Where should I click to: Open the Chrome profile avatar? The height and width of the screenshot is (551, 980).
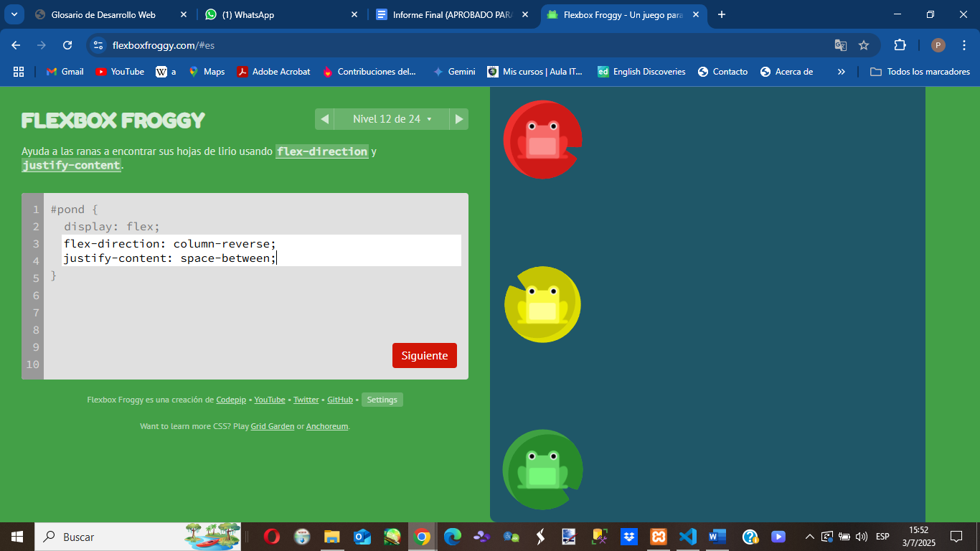(938, 45)
